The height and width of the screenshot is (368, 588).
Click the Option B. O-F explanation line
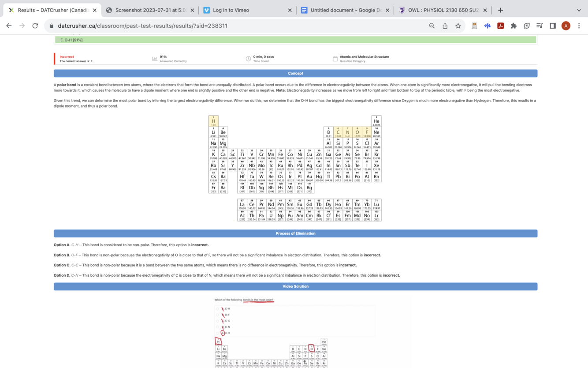click(217, 255)
